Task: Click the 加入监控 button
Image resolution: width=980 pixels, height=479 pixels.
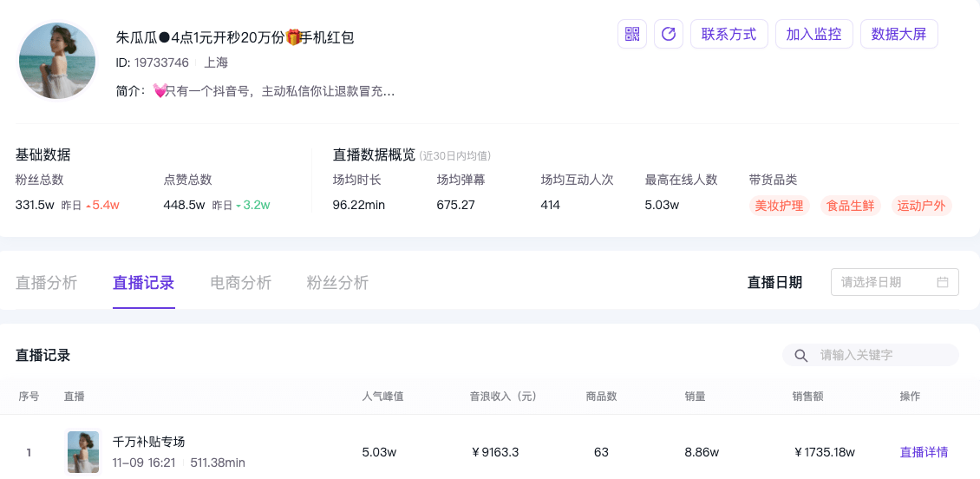Action: pyautogui.click(x=813, y=34)
